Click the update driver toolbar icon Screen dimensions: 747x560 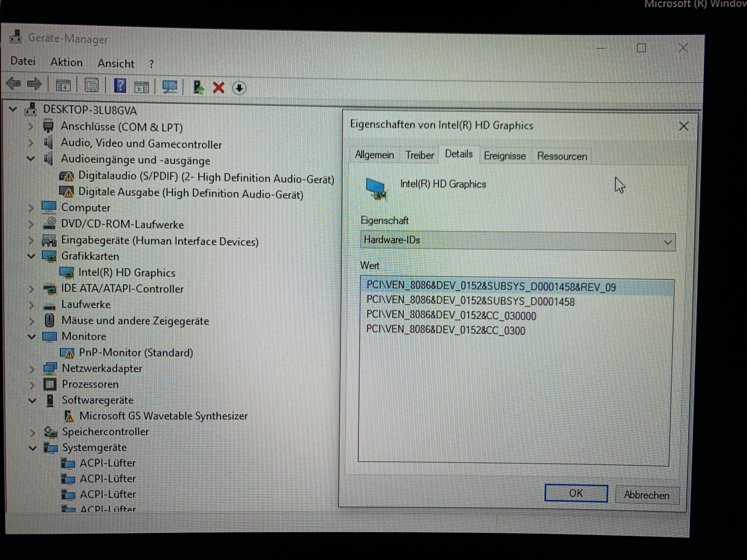click(x=198, y=87)
